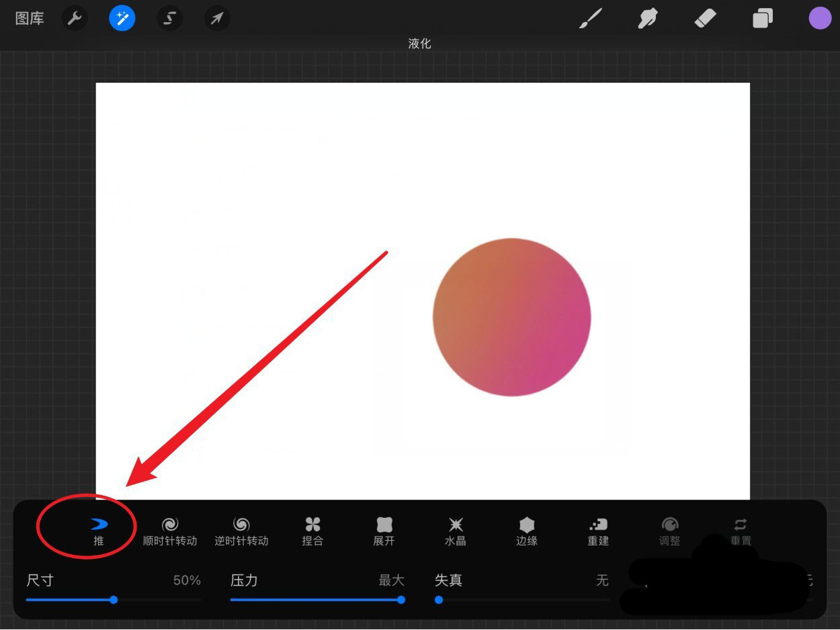Select the clockwise twirl (顺时针转动) mode
This screenshot has height=630, width=840.
coord(170,531)
